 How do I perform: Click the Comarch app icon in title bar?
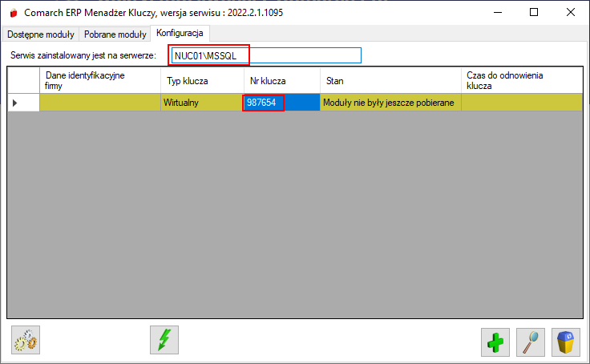[14, 13]
